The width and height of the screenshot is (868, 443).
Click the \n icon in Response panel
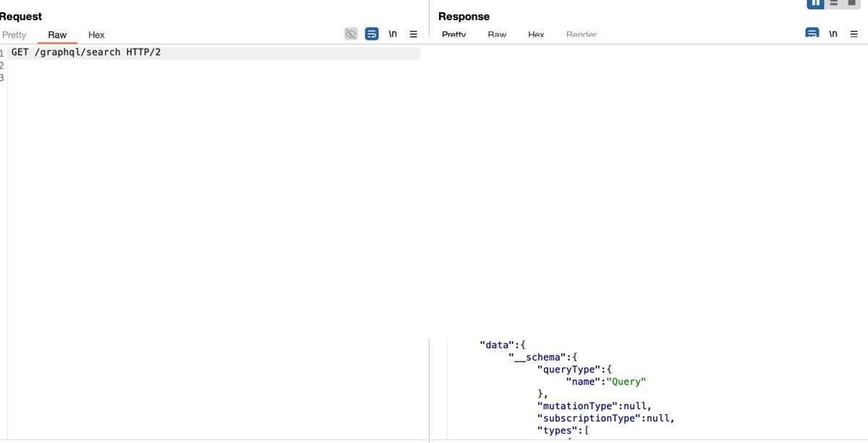click(x=833, y=33)
